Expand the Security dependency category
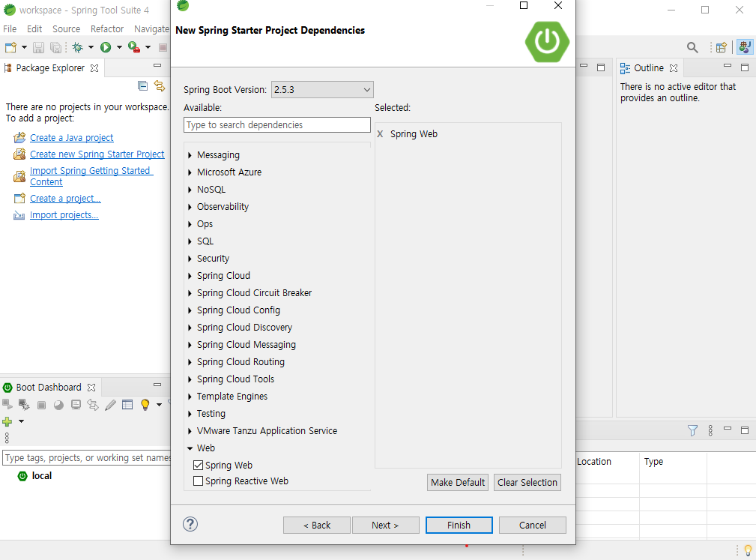Image resolution: width=756 pixels, height=560 pixels. tap(190, 259)
